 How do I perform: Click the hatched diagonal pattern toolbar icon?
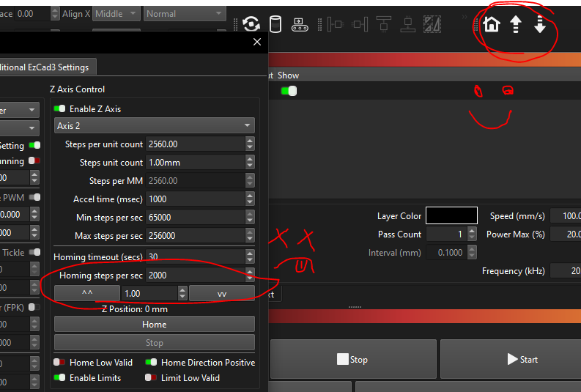pyautogui.click(x=432, y=24)
